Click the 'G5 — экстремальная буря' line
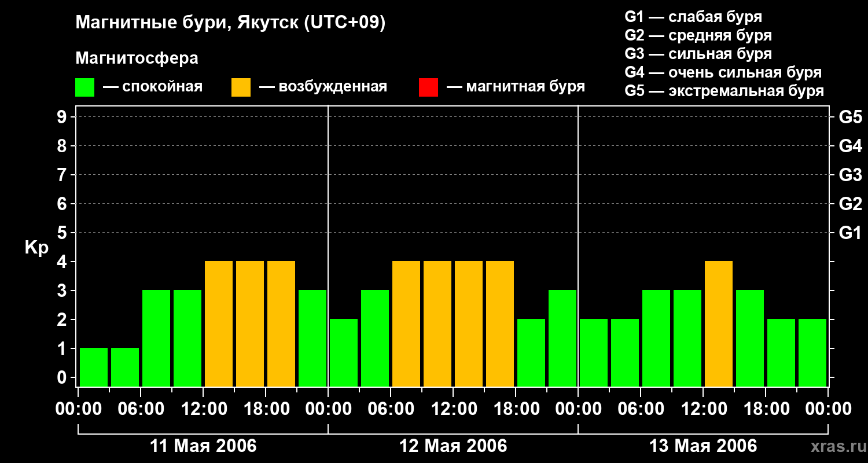Image resolution: width=868 pixels, height=463 pixels. tap(724, 91)
